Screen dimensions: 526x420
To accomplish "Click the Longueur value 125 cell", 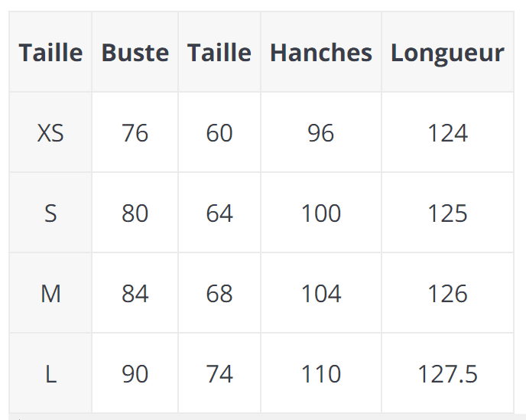I will [447, 213].
